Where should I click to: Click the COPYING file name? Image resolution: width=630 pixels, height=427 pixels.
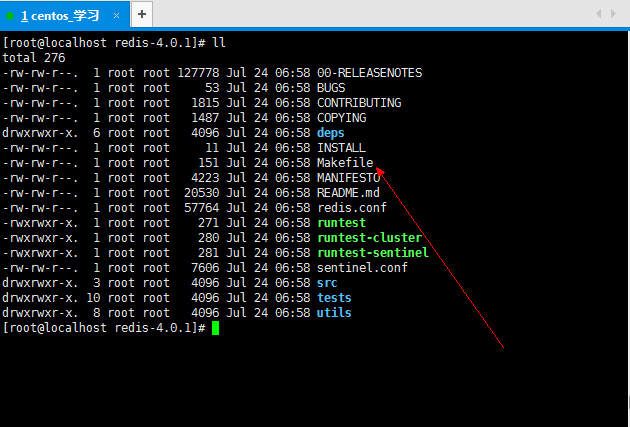342,118
